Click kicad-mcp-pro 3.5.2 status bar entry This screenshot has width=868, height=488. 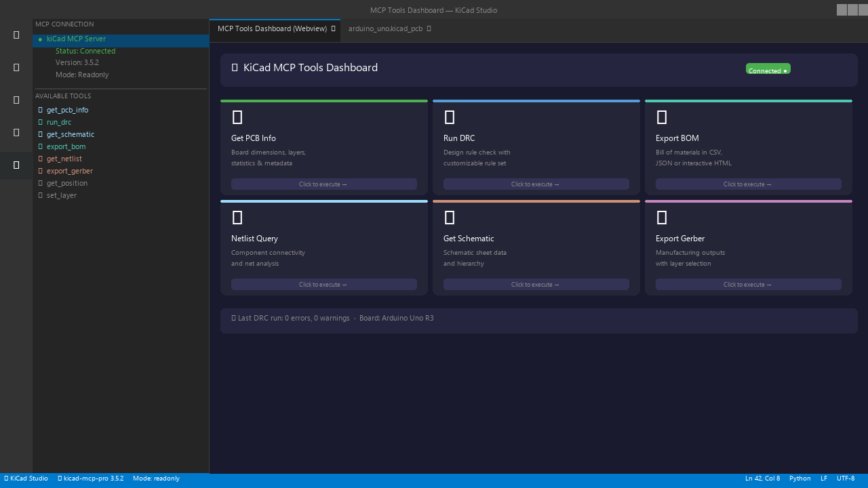(x=90, y=479)
